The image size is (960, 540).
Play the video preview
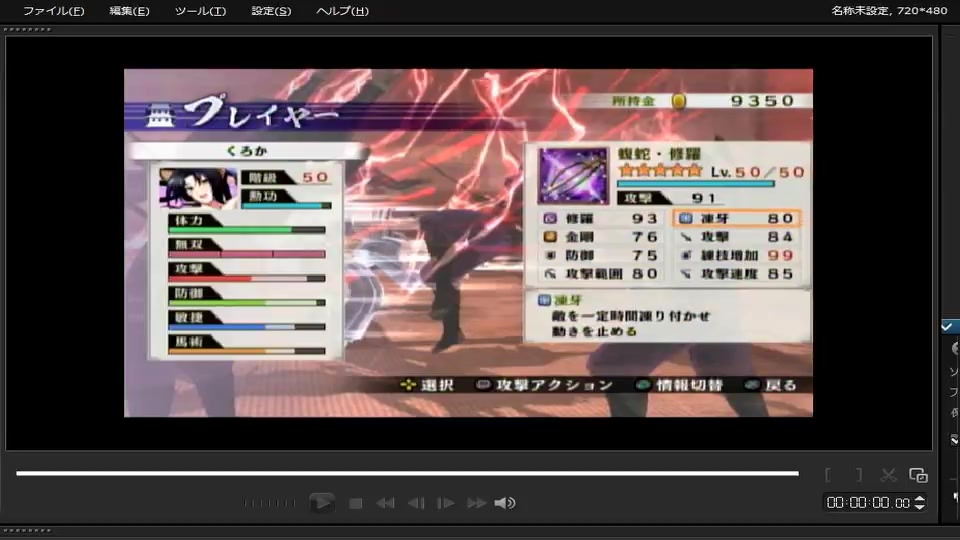coord(321,503)
